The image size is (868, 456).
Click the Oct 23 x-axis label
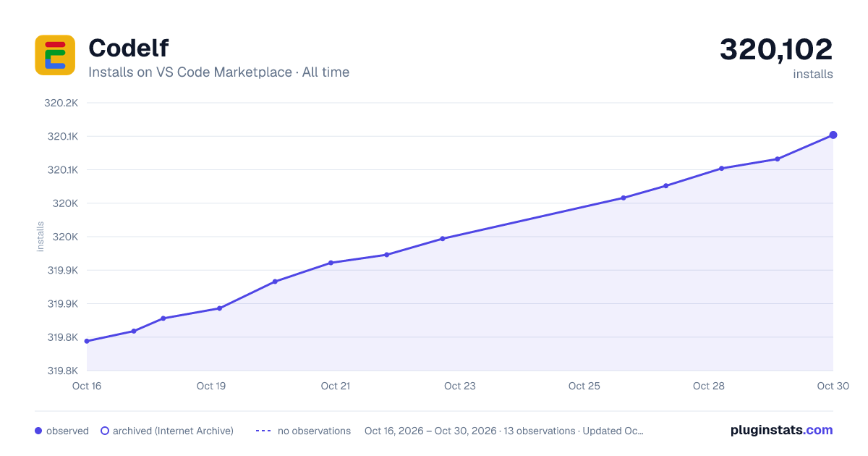click(x=460, y=386)
